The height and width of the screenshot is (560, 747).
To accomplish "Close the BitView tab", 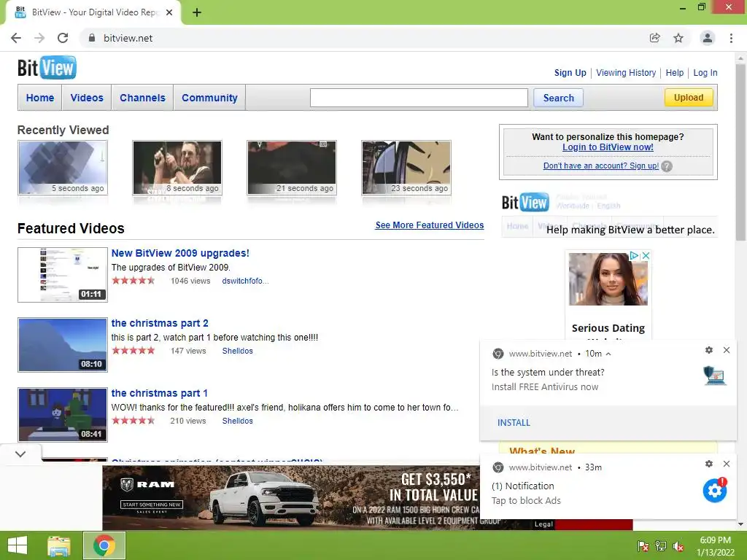I will point(169,12).
